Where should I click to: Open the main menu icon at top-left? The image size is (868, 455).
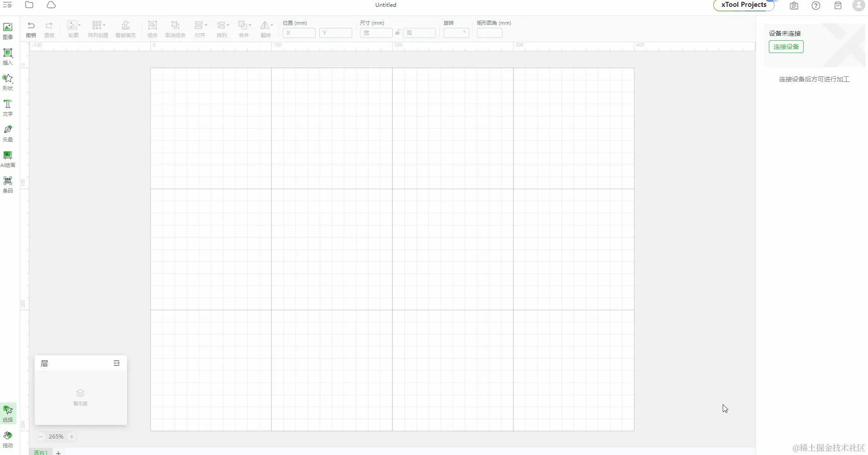point(7,5)
